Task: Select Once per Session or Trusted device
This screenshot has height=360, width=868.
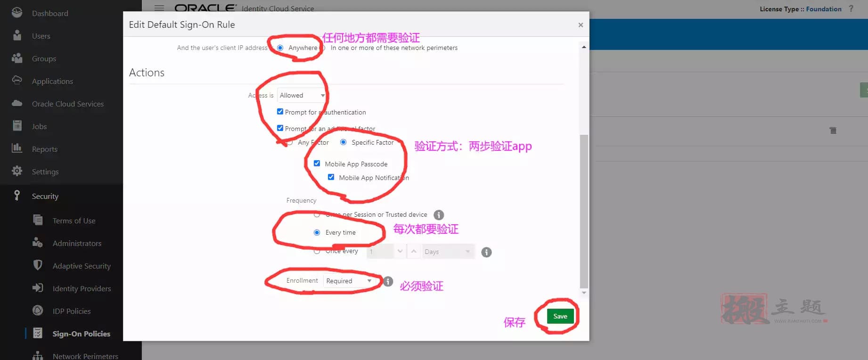Action: click(317, 214)
